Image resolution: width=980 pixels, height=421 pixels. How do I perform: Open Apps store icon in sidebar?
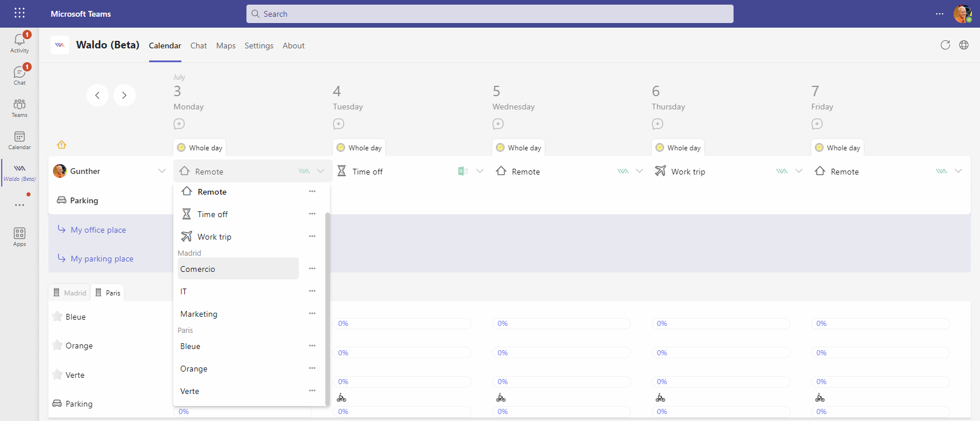(x=20, y=237)
